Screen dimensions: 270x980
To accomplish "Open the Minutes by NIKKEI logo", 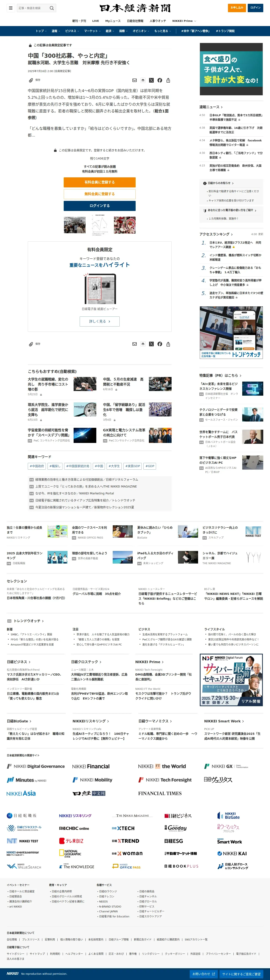I will tap(26, 780).
